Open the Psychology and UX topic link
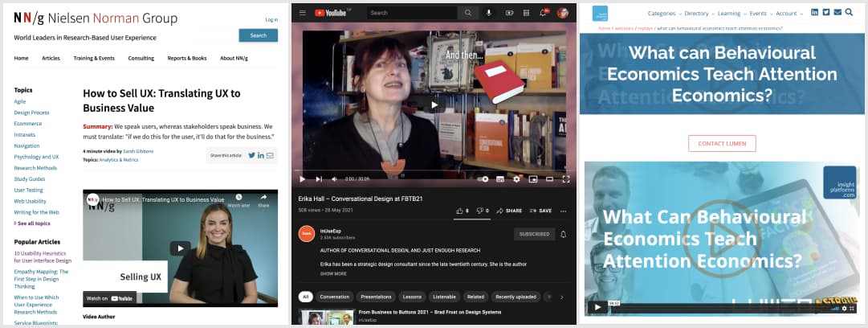This screenshot has width=868, height=328. coord(36,157)
